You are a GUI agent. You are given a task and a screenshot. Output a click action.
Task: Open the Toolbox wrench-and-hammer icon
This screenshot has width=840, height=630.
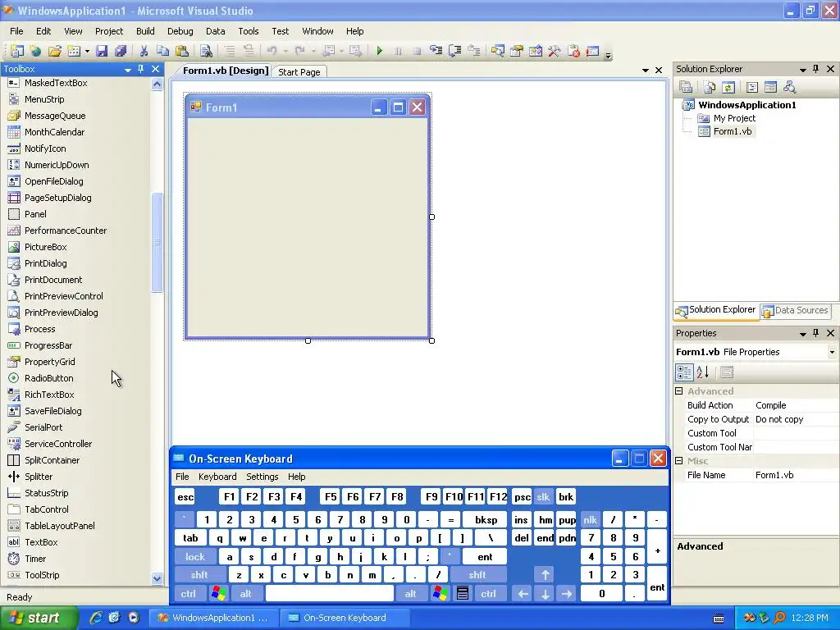554,51
